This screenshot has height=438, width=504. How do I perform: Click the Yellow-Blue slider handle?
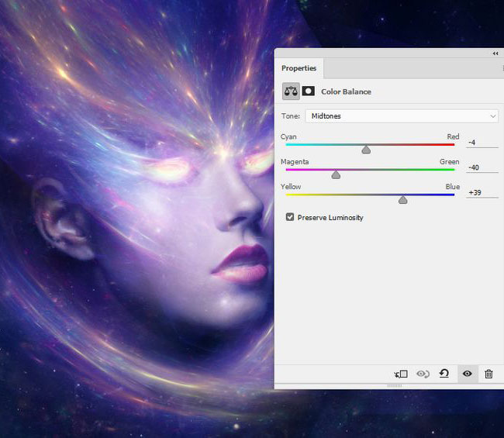pos(402,200)
